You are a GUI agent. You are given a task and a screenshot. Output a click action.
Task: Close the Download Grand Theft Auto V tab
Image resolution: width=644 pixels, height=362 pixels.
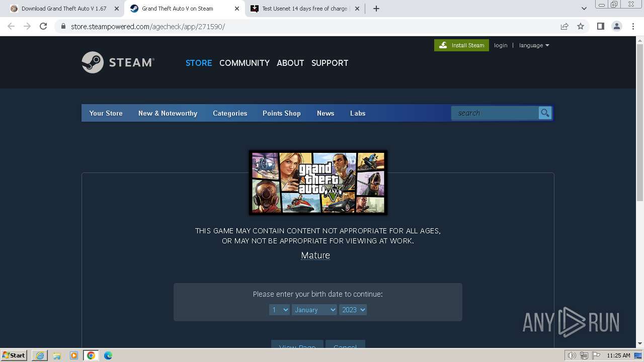[117, 9]
